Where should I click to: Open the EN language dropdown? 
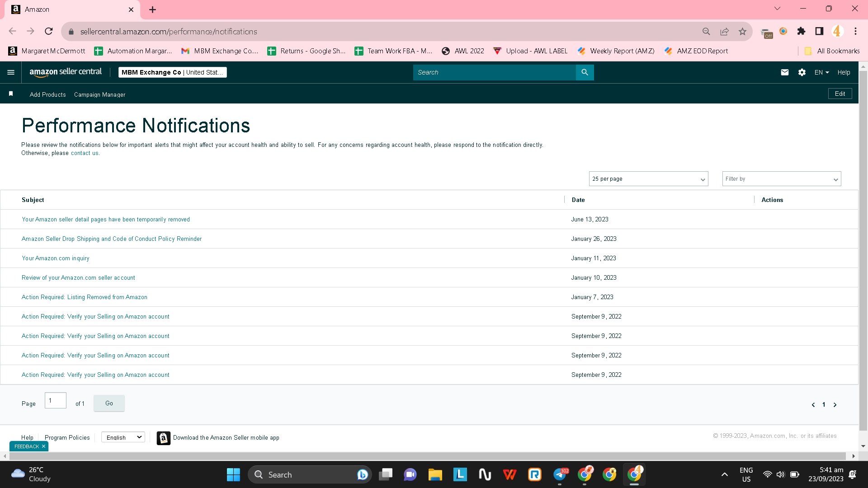click(821, 72)
